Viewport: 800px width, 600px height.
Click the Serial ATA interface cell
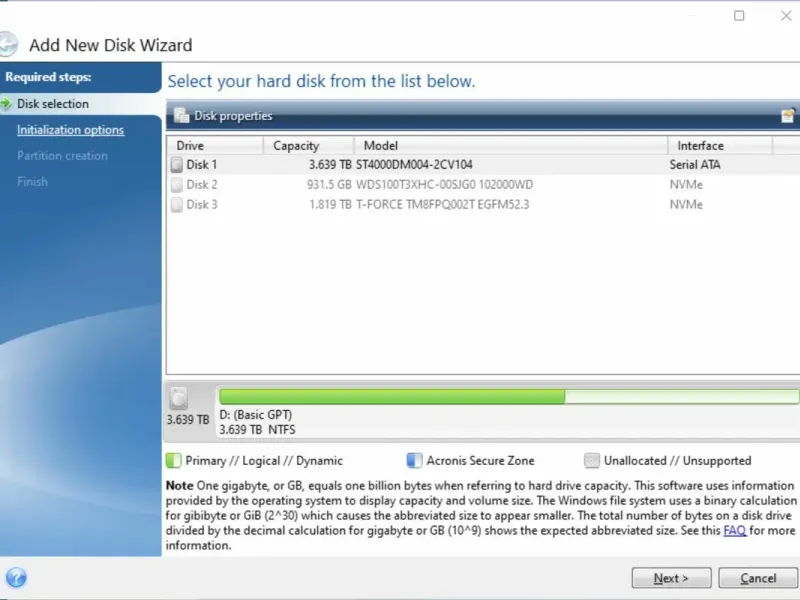tap(695, 164)
